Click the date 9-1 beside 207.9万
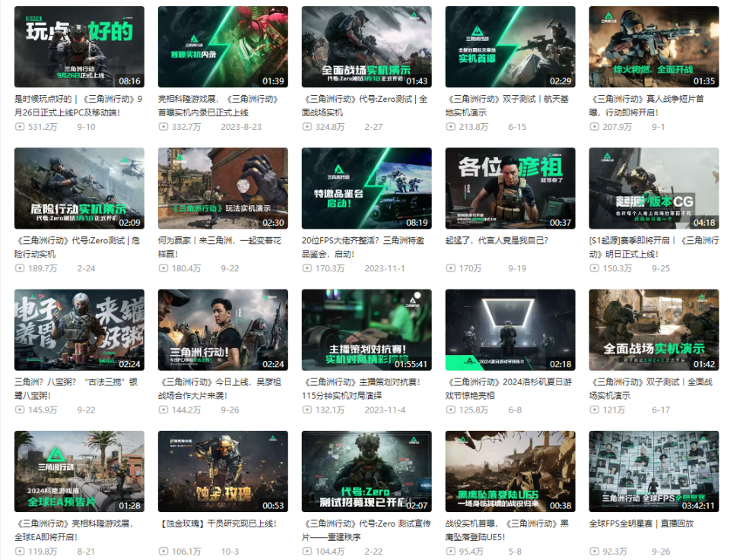The height and width of the screenshot is (560, 730). coord(659,126)
